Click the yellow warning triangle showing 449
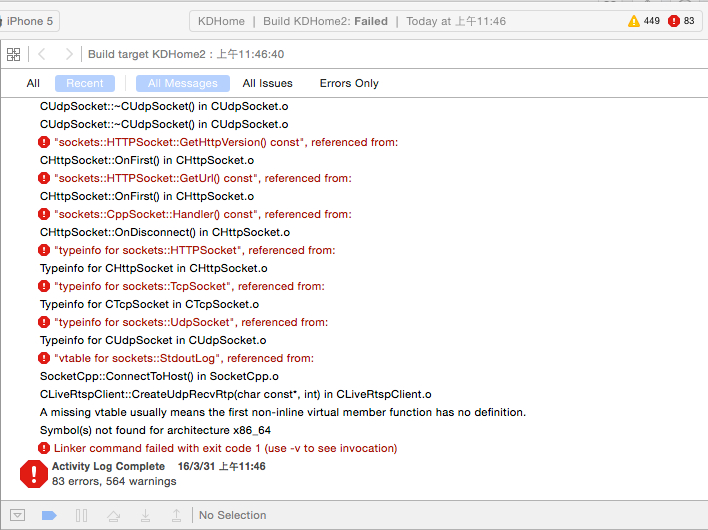The width and height of the screenshot is (708, 530). click(x=633, y=21)
